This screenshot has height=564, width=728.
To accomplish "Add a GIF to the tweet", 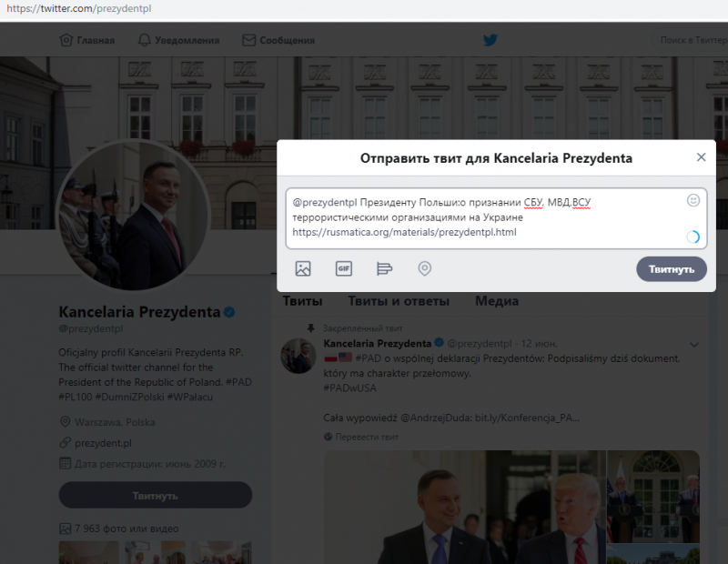I will 344,268.
